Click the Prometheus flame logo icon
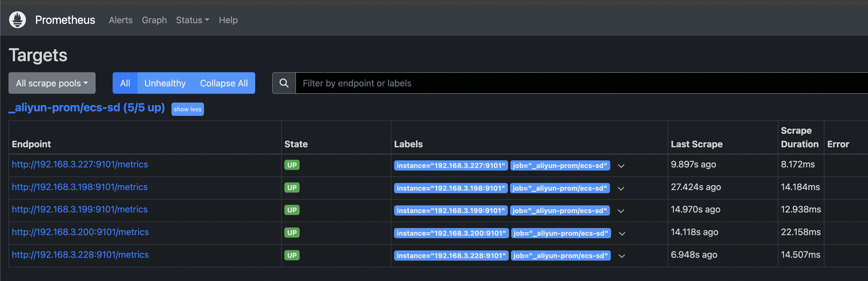 (x=18, y=20)
